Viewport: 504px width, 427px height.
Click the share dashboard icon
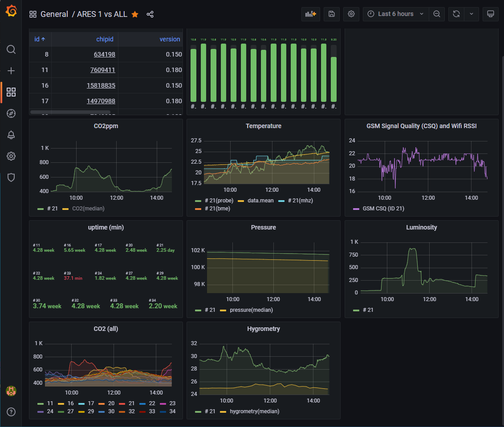pyautogui.click(x=150, y=14)
